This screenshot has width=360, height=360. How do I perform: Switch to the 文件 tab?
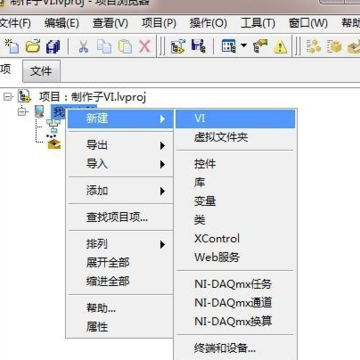point(41,71)
